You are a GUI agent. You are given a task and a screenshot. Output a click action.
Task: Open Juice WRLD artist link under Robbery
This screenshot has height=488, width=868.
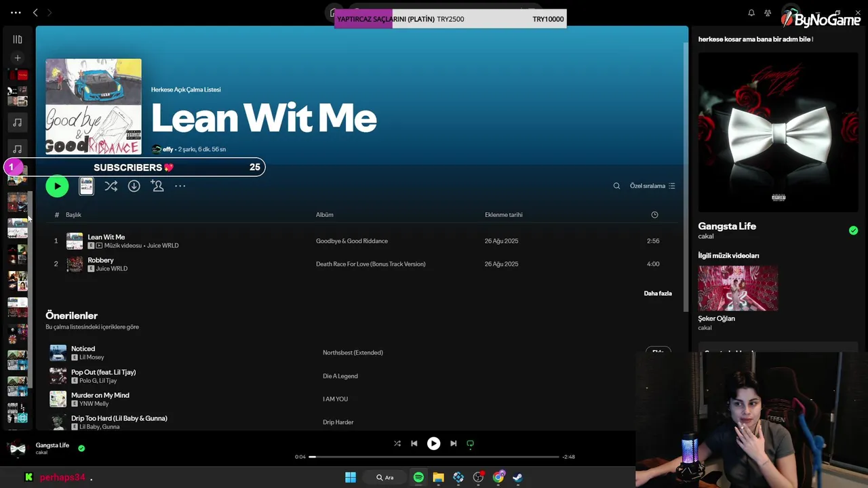(112, 268)
